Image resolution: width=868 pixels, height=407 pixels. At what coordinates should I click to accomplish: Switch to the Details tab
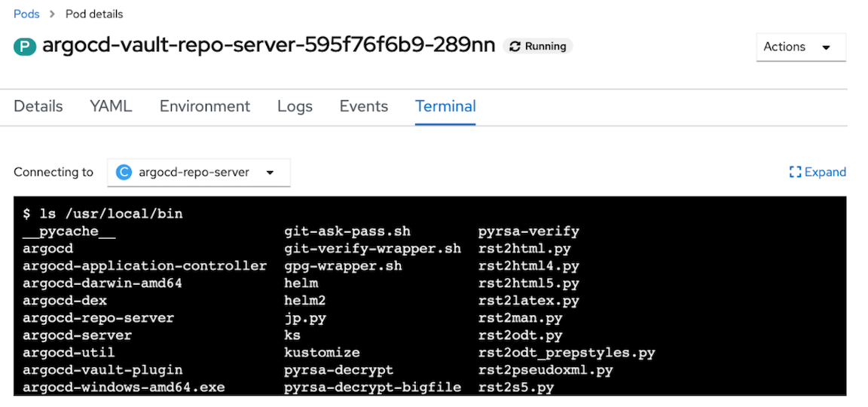pyautogui.click(x=38, y=106)
